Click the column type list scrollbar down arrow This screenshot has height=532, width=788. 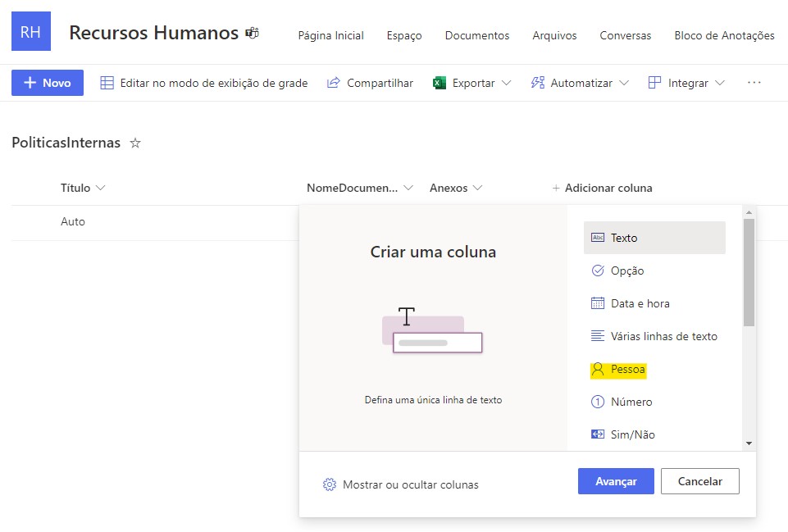(x=749, y=443)
